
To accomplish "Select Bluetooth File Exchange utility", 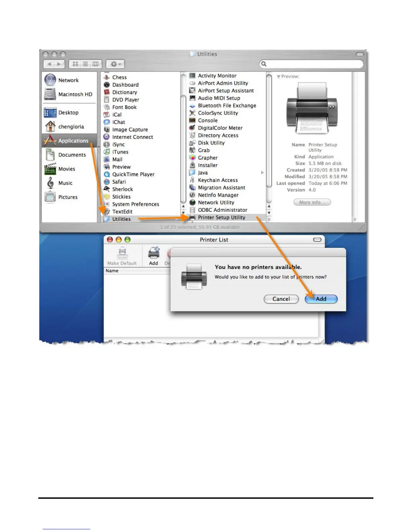I will pyautogui.click(x=223, y=105).
